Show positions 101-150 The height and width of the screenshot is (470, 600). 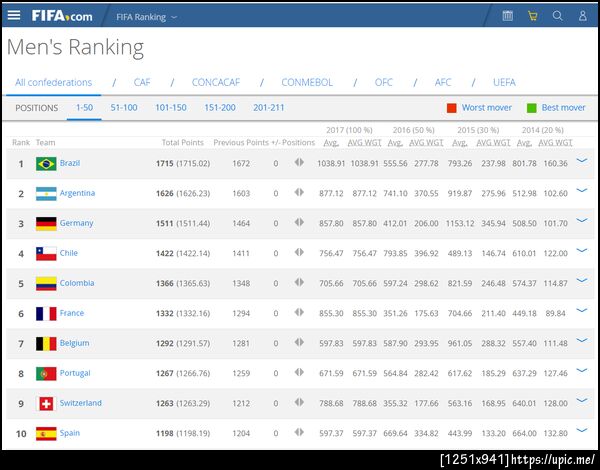[x=171, y=108]
